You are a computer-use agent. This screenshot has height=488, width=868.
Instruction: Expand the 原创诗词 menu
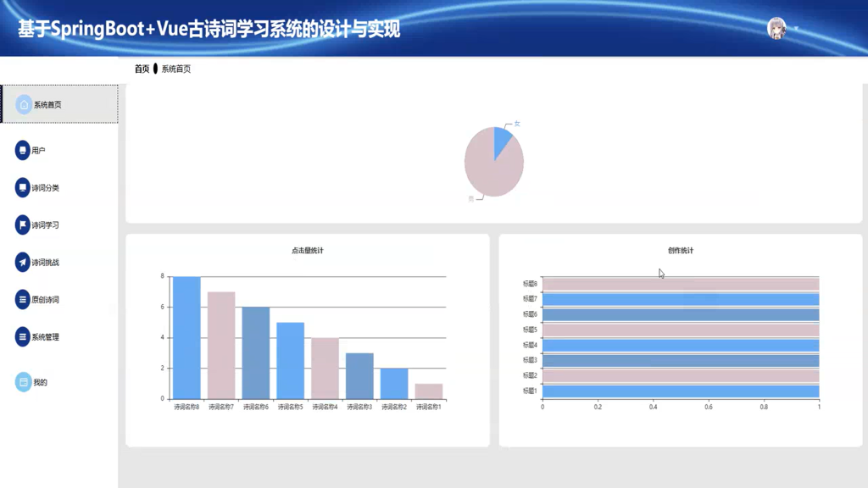point(45,300)
